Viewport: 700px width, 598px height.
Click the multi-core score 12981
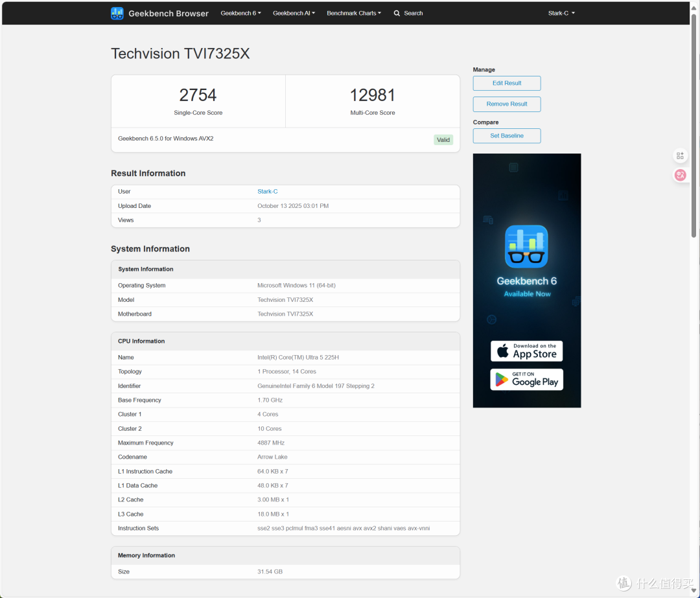point(372,95)
